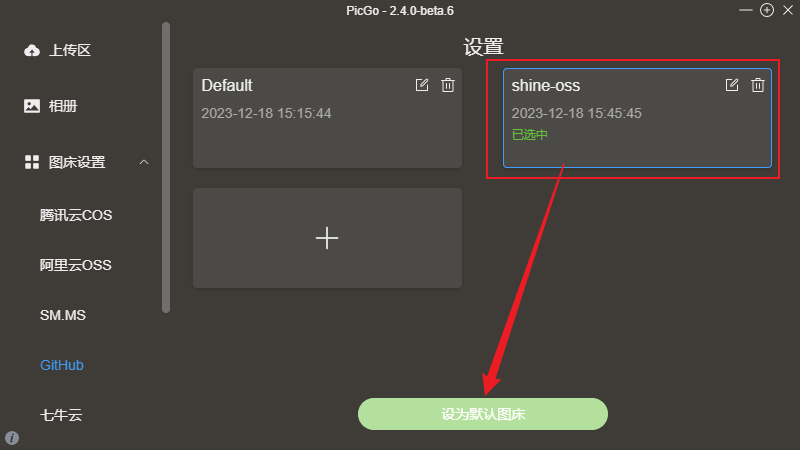The height and width of the screenshot is (450, 800).
Task: Click the info icon at bottom left
Action: [x=12, y=438]
